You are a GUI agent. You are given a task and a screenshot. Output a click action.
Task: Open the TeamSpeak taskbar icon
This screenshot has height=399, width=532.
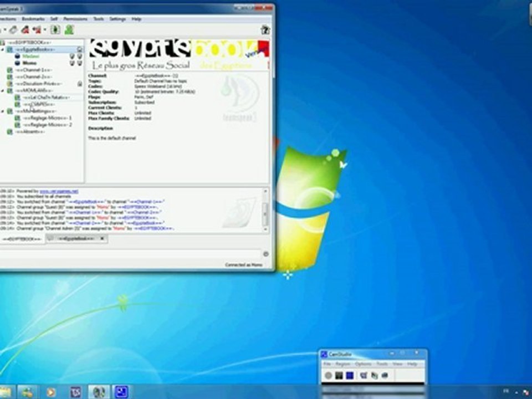pos(75,392)
